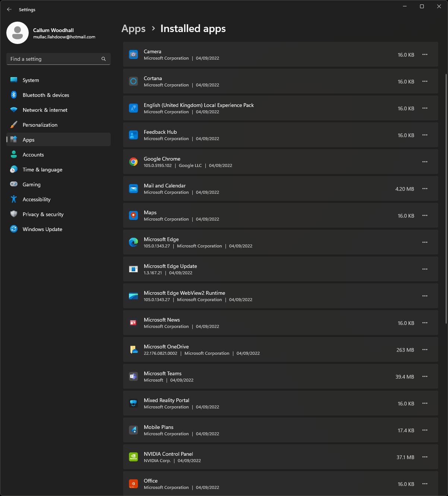
Task: Click the Mail and Calendar icon
Action: click(133, 189)
